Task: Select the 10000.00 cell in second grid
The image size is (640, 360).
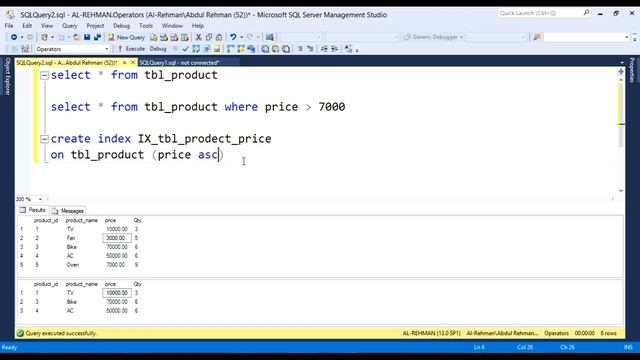Action: tap(117, 293)
